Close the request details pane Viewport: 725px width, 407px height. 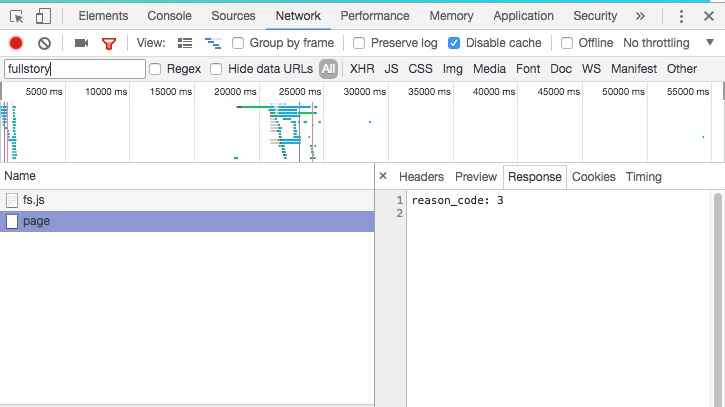(383, 177)
